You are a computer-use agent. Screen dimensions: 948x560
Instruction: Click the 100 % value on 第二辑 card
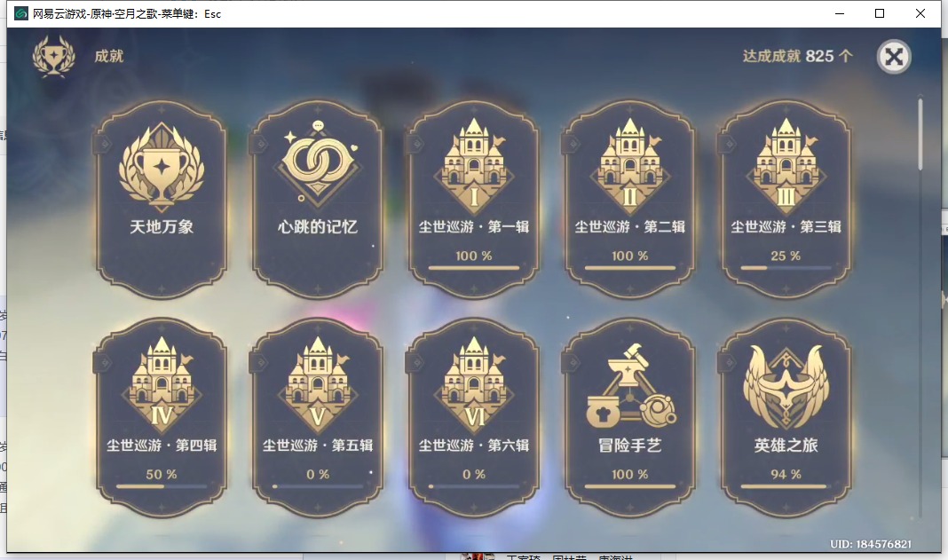(630, 256)
